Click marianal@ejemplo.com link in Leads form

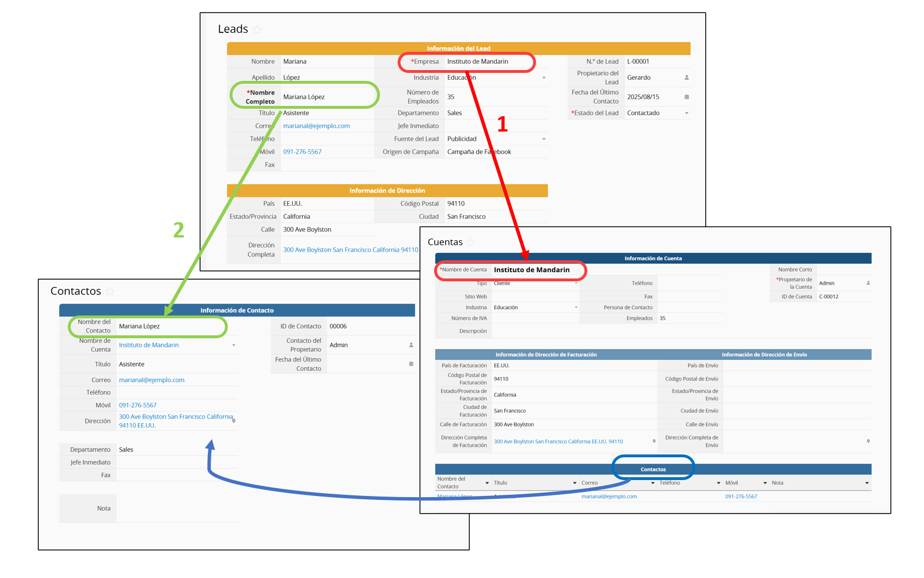pos(316,126)
